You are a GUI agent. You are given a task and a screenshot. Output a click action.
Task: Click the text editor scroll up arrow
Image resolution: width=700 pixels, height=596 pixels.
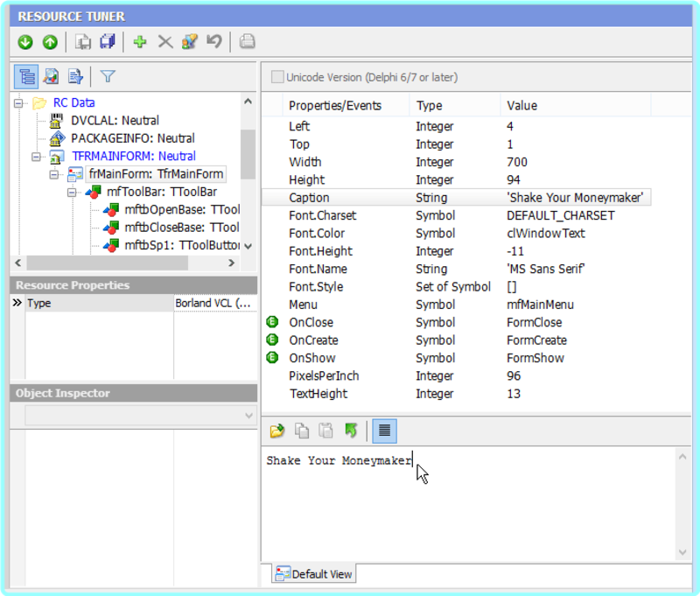click(682, 456)
